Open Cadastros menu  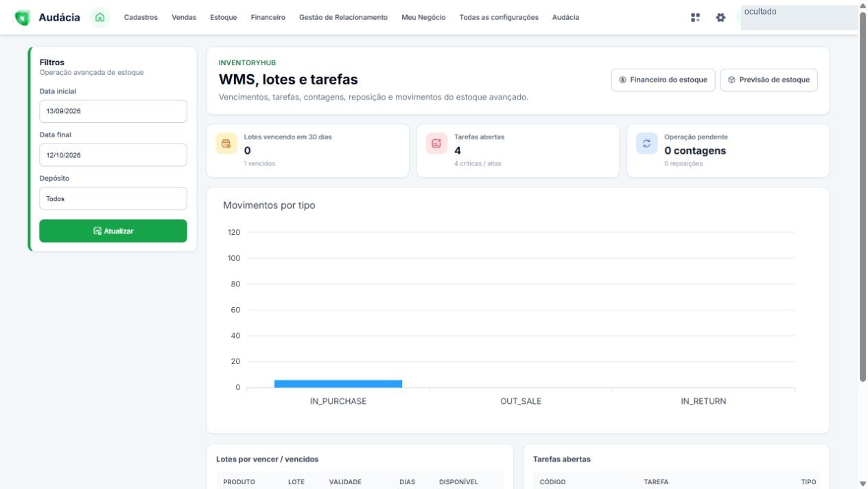[141, 17]
